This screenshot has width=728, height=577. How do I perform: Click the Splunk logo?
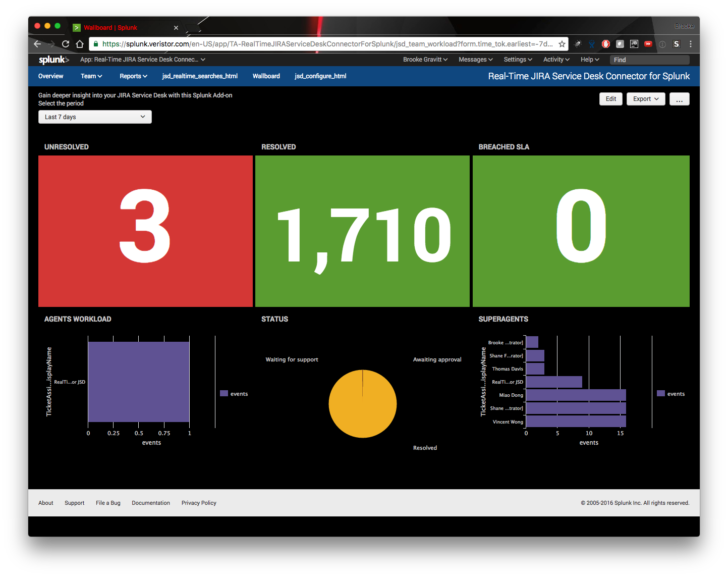click(x=53, y=60)
